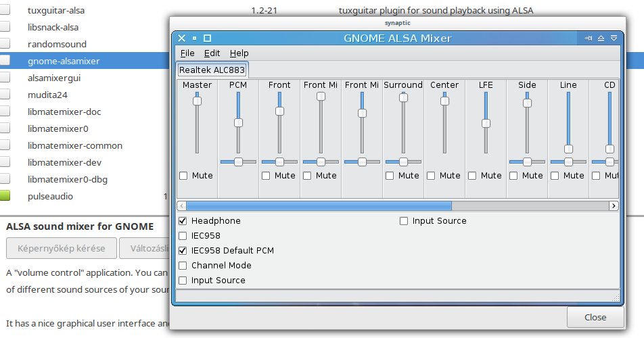Click the Side vertical volume slider handle
Image resolution: width=644 pixels, height=338 pixels.
(x=528, y=103)
